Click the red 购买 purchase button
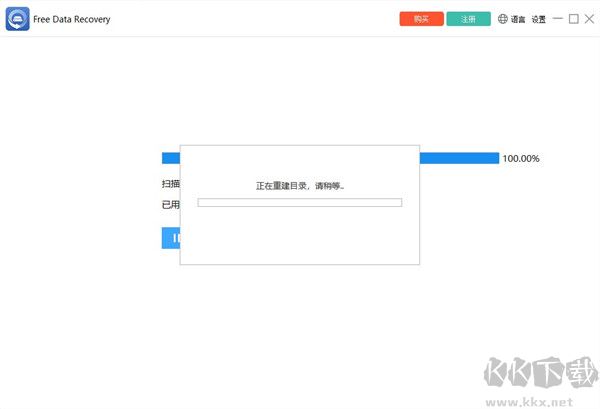 coord(421,19)
